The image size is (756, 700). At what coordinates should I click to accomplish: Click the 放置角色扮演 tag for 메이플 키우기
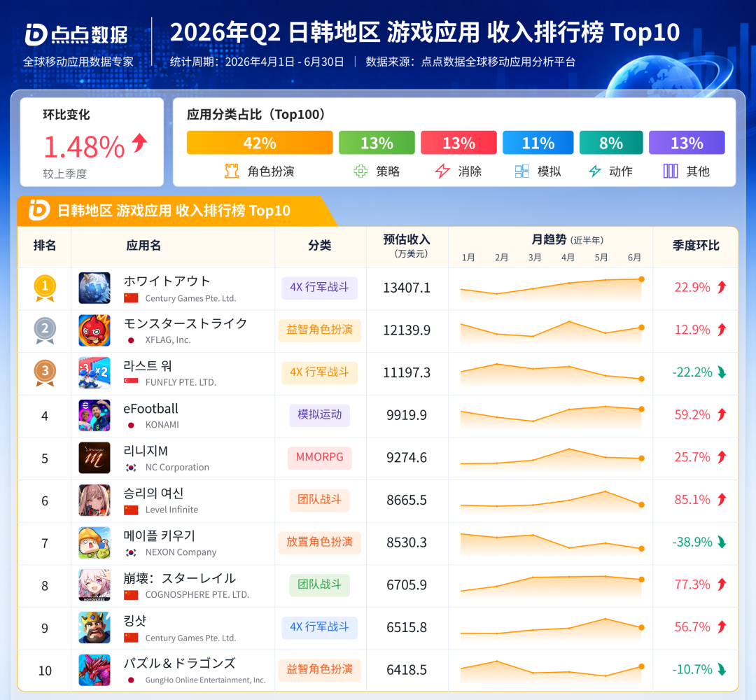pos(320,542)
